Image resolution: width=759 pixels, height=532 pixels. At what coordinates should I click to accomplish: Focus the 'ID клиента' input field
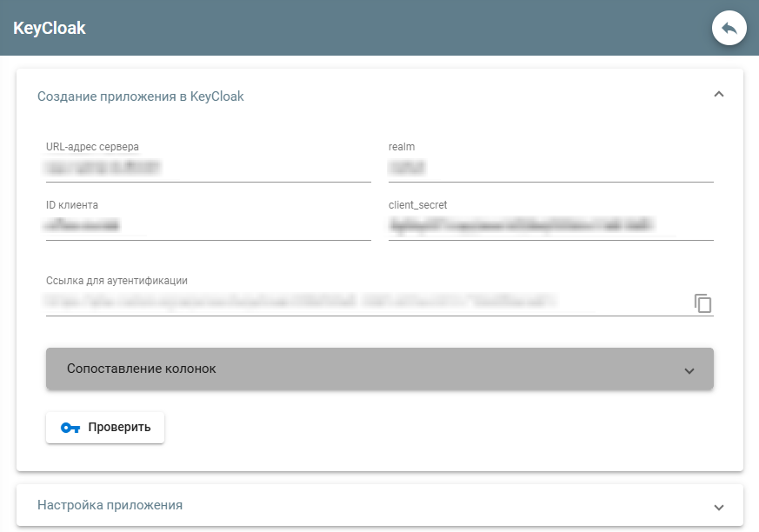(208, 226)
